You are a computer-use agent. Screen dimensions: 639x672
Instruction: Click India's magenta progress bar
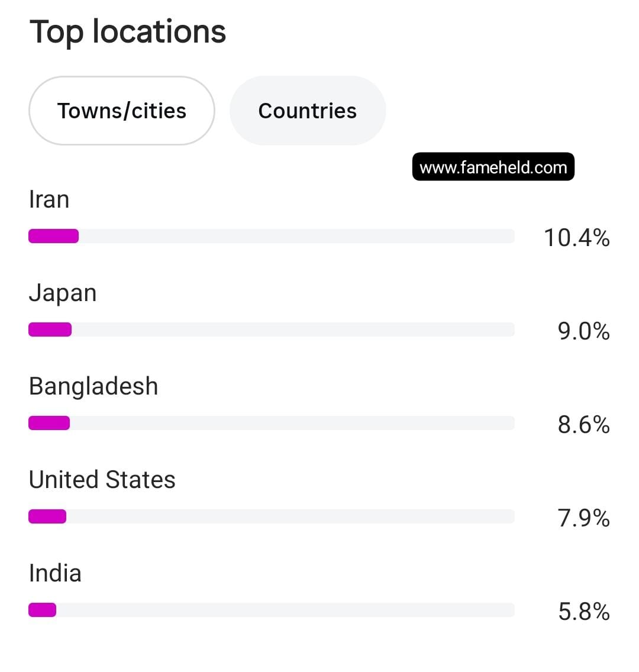[42, 610]
